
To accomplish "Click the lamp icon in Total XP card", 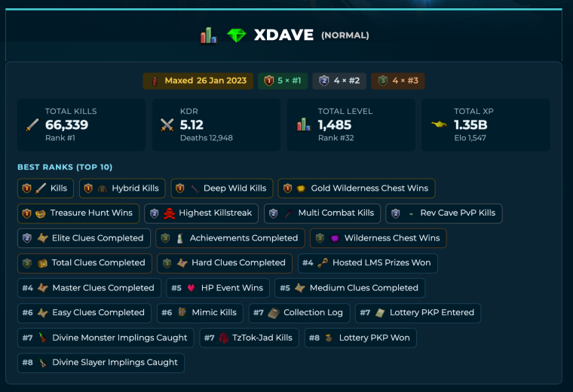I will (439, 124).
